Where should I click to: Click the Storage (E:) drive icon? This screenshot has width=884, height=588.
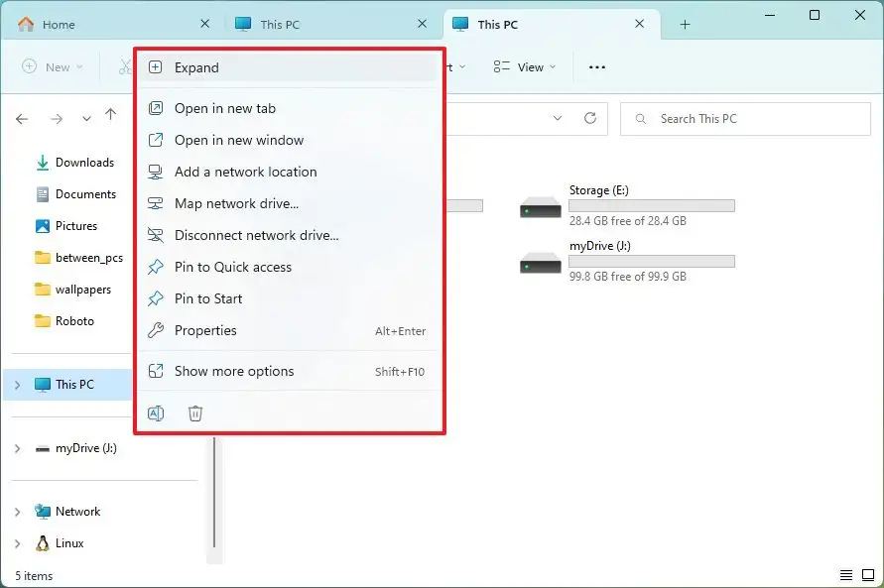coord(541,207)
